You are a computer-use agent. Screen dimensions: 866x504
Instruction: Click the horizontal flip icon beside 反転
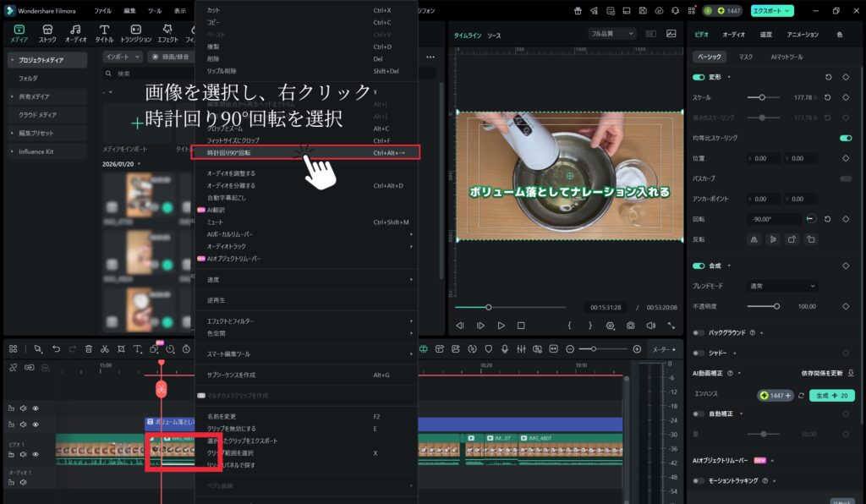pyautogui.click(x=754, y=239)
